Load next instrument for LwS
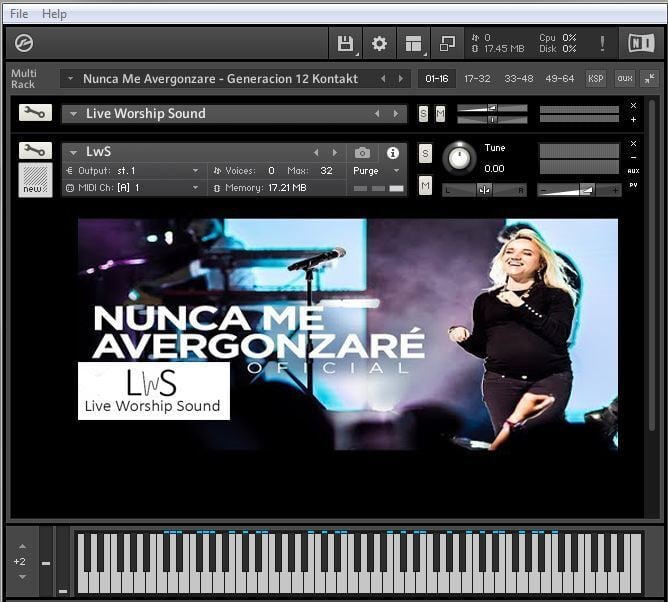This screenshot has width=668, height=602. coord(335,152)
